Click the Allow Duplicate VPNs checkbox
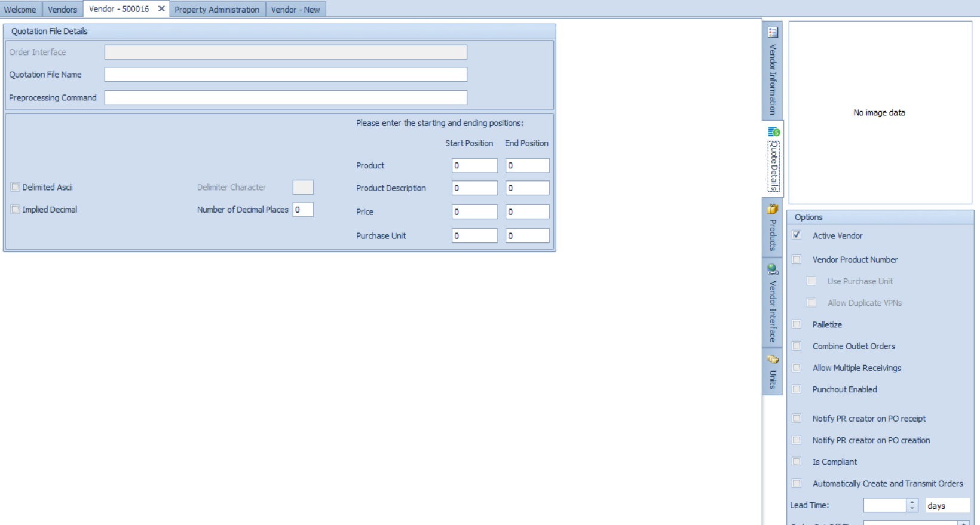This screenshot has height=525, width=980. (811, 303)
